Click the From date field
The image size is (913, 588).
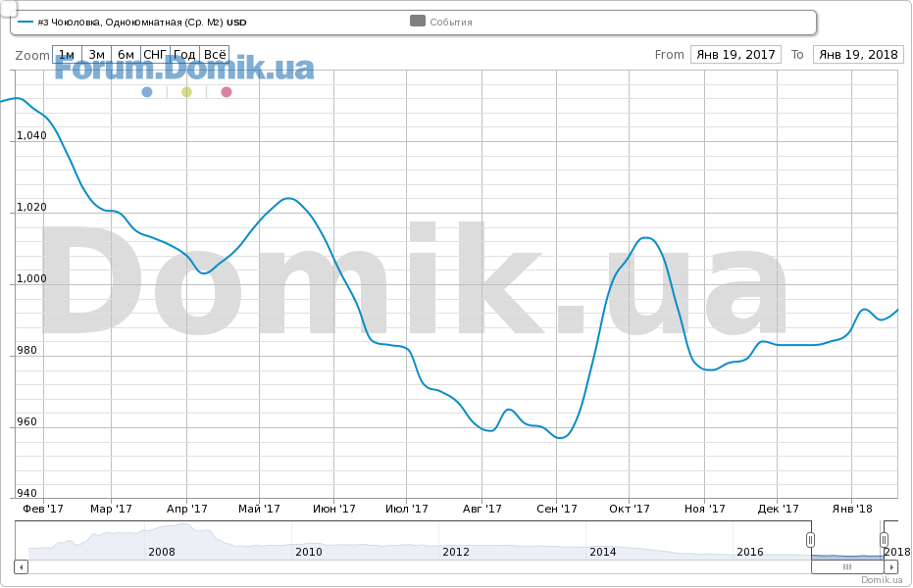click(x=735, y=55)
